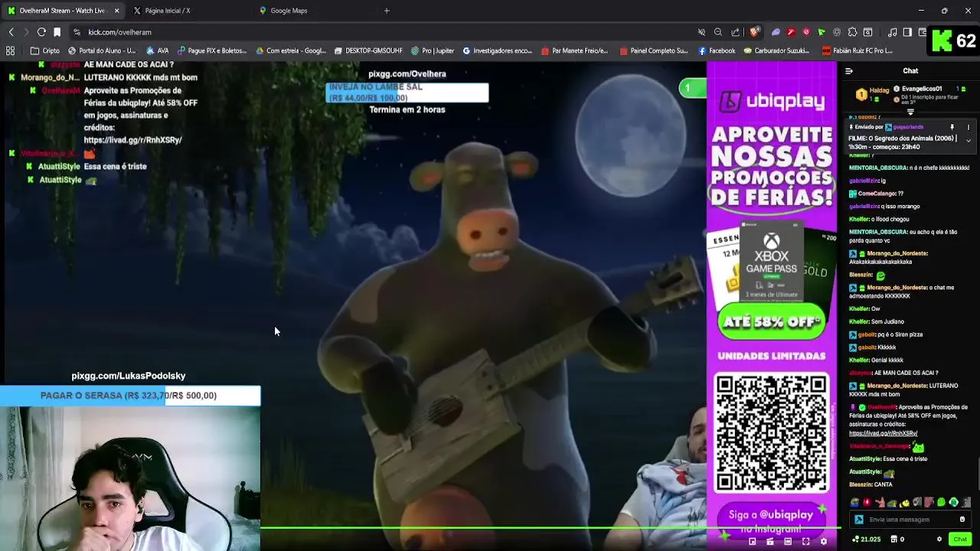980x551 pixels.
Task: Open DESKTOP-GMSOUHF bookmark
Action: point(368,51)
